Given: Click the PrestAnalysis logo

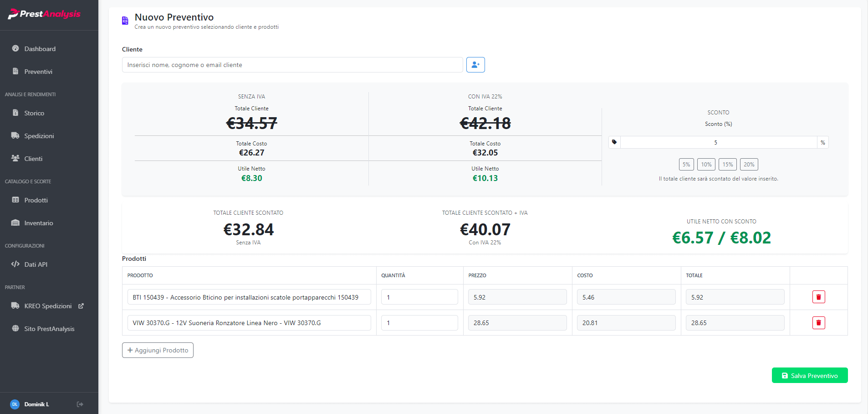Looking at the screenshot, I should tap(44, 14).
